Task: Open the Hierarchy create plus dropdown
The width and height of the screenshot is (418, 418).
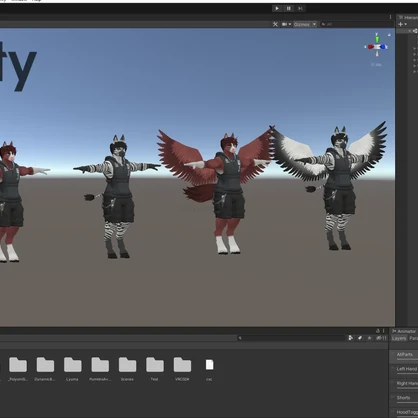Action: (x=402, y=24)
